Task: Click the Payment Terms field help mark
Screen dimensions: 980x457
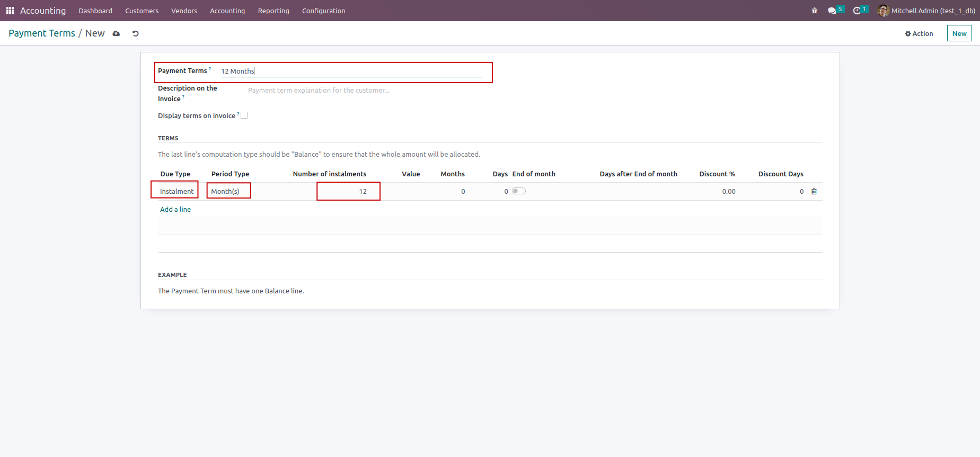Action: (x=210, y=68)
